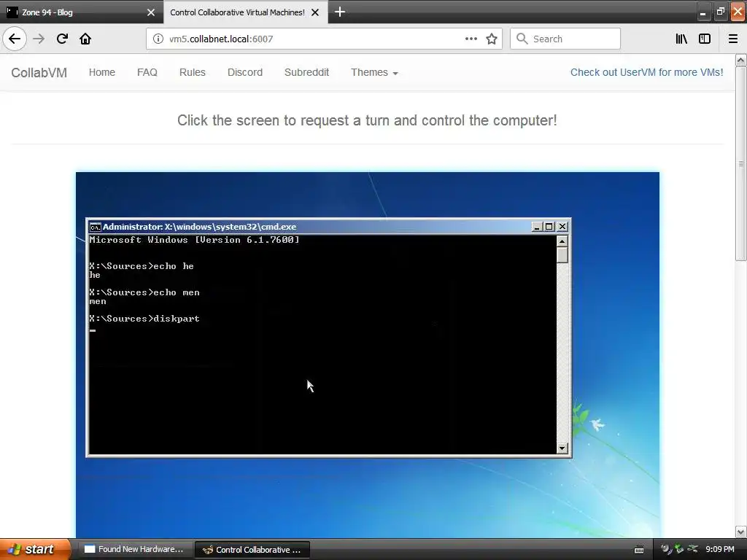Close the cmd.exe window
Screen dimensions: 747x560
562,227
